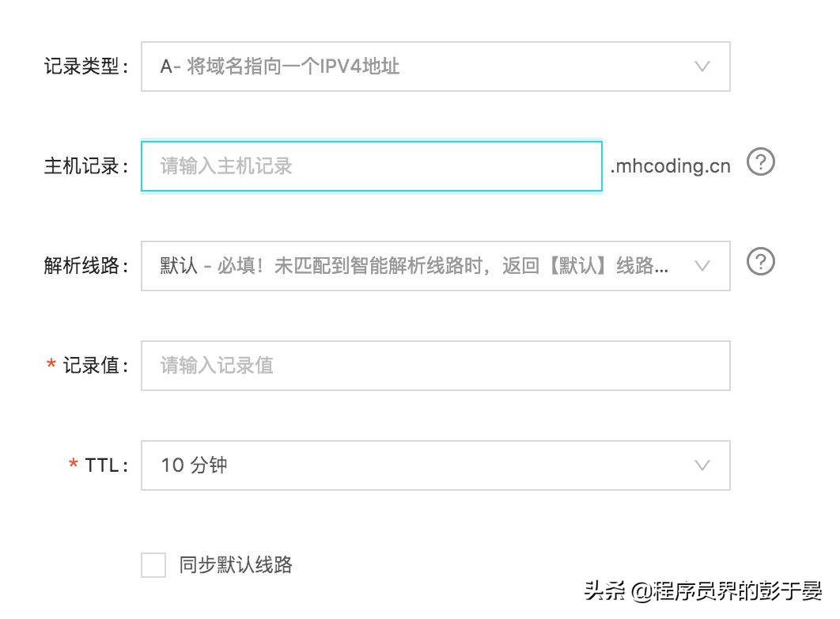Screen dimensions: 840x619
Task: Click the question mark next to .mhcoding.cn
Action: pyautogui.click(x=760, y=162)
